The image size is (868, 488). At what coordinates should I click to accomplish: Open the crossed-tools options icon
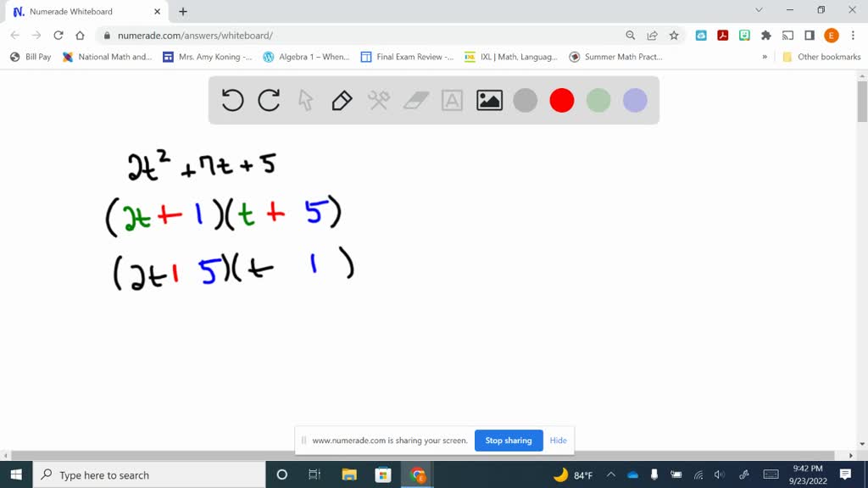378,100
